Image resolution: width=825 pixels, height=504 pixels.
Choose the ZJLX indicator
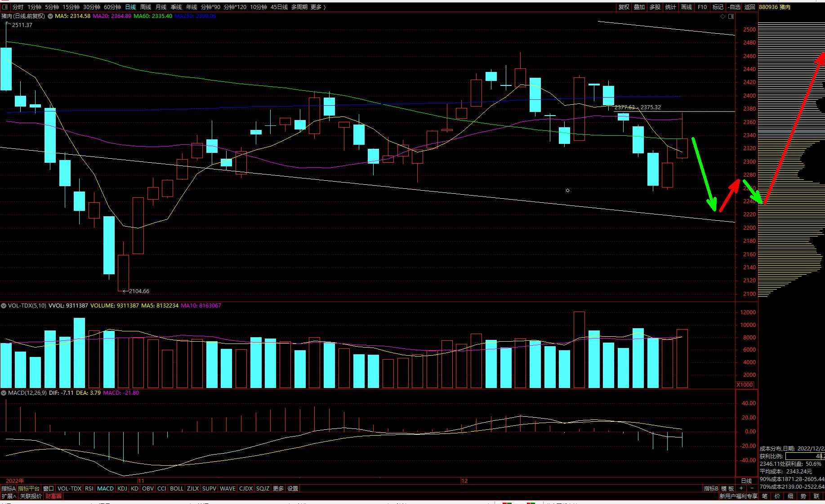193,488
